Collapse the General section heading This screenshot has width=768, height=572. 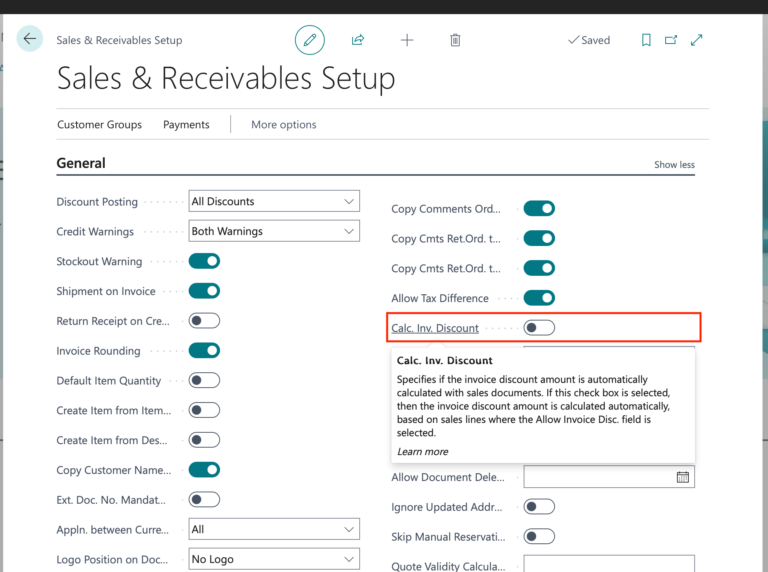click(x=81, y=163)
